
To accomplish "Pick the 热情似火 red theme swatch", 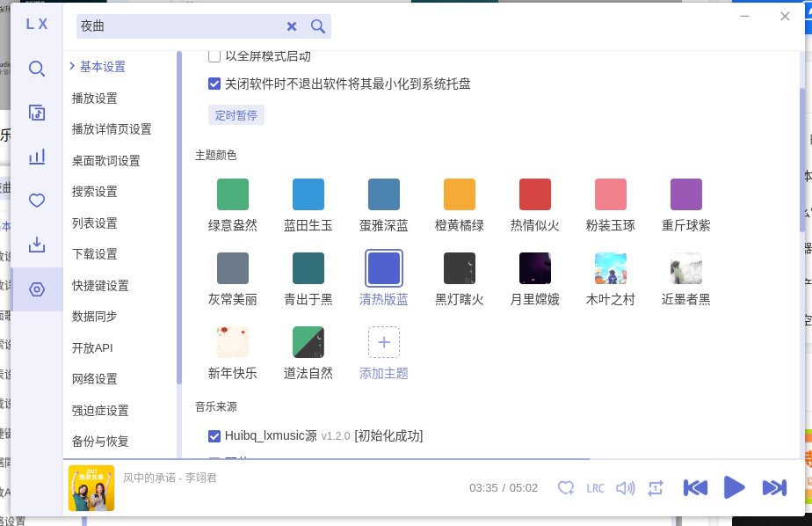I will click(x=535, y=194).
